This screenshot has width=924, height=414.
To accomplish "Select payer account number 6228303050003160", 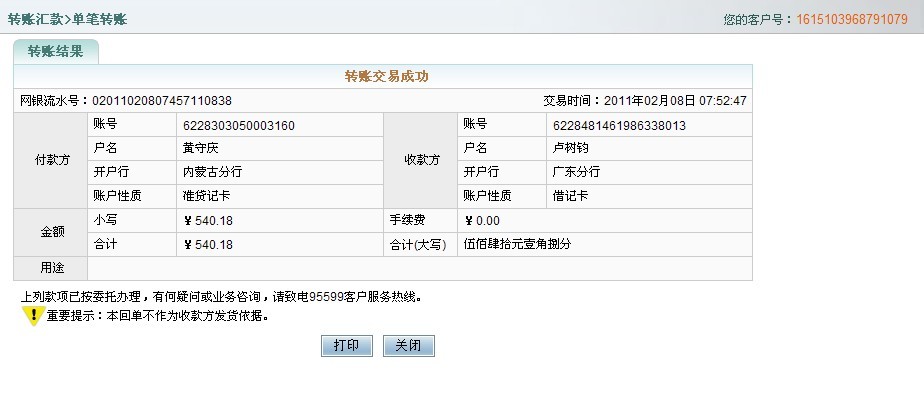I will pyautogui.click(x=238, y=125).
